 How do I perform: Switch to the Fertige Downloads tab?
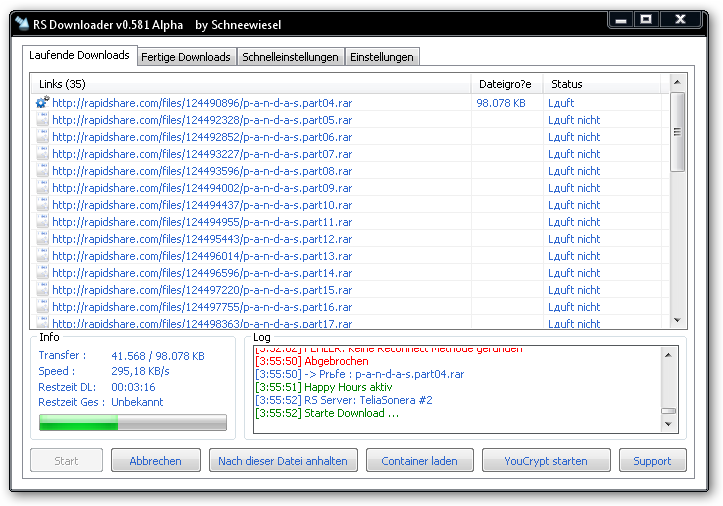(186, 57)
